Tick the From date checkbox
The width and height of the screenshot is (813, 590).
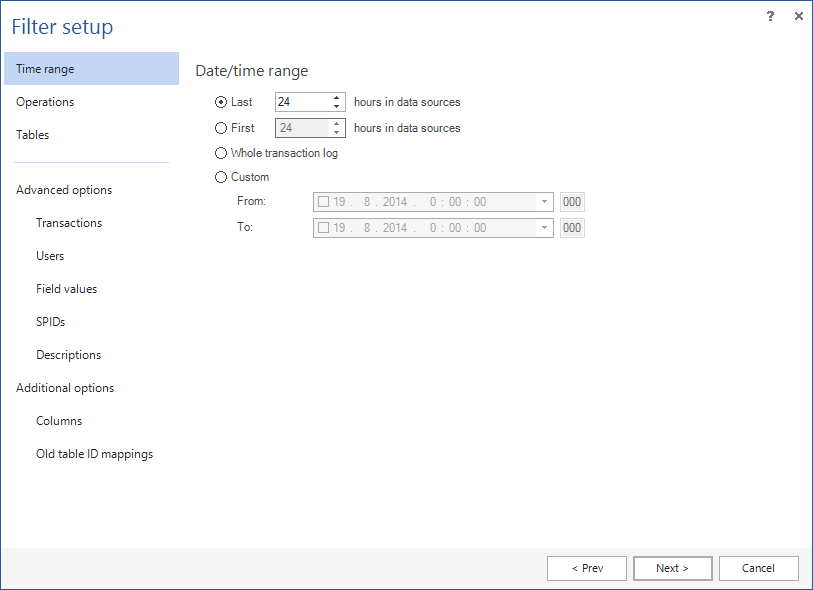coord(323,202)
